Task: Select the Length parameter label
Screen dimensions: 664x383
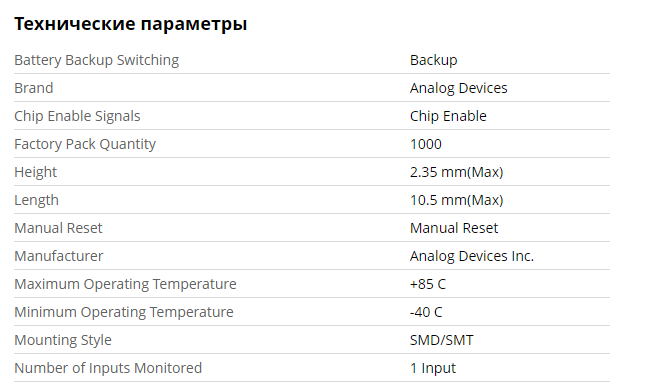Action: pos(36,200)
